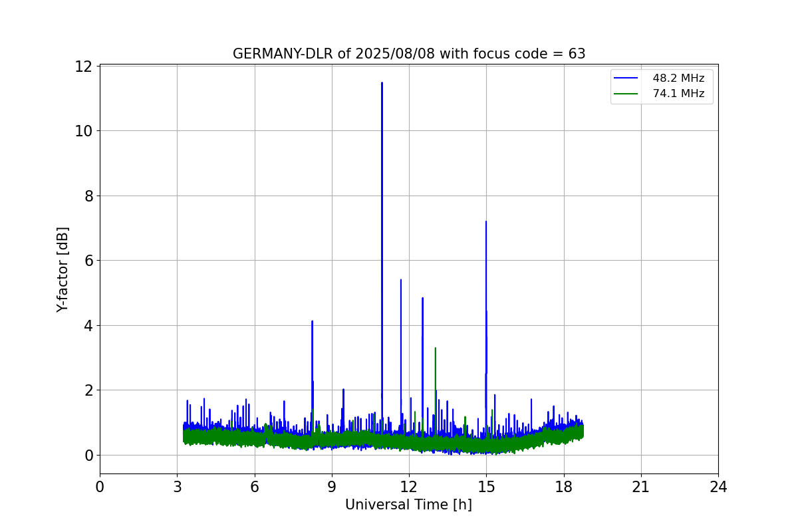Click the x-axis tick label 21

641,487
